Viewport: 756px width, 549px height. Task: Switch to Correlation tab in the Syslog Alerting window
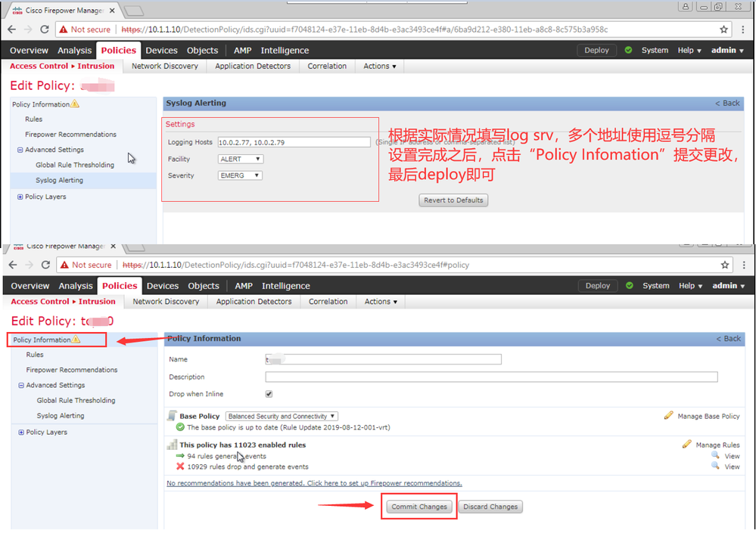point(327,66)
